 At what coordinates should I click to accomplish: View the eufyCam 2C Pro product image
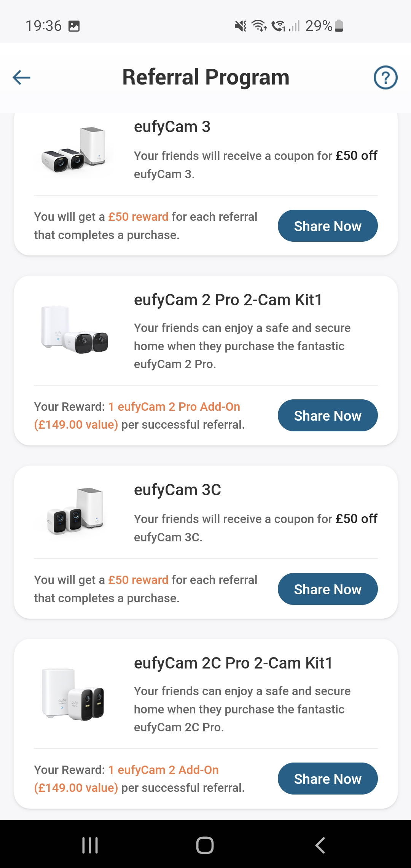73,694
